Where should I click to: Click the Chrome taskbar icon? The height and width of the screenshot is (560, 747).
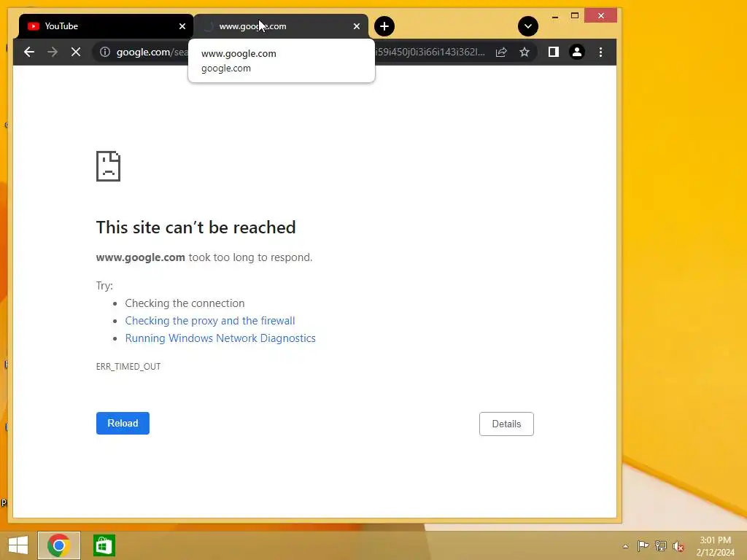pos(59,545)
